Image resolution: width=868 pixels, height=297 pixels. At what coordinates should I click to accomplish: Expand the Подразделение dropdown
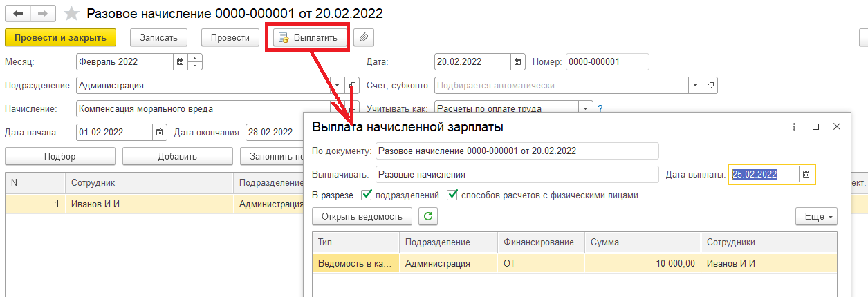(x=338, y=86)
